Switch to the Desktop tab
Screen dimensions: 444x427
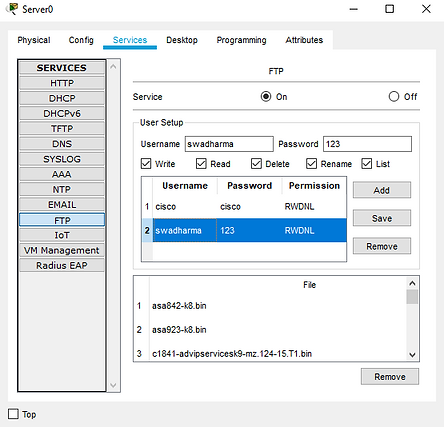[x=182, y=40]
